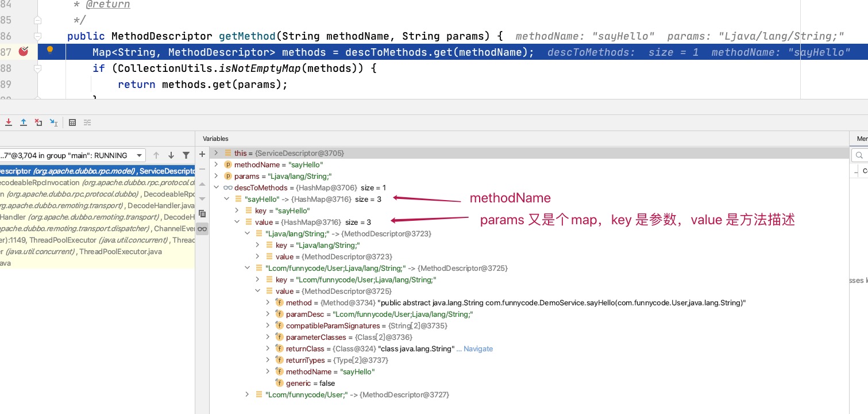This screenshot has height=414, width=868.
Task: Toggle show watches glasses button in variables
Action: [202, 229]
